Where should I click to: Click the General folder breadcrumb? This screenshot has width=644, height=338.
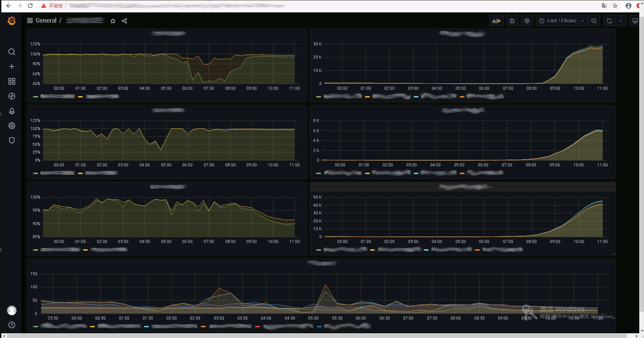46,20
